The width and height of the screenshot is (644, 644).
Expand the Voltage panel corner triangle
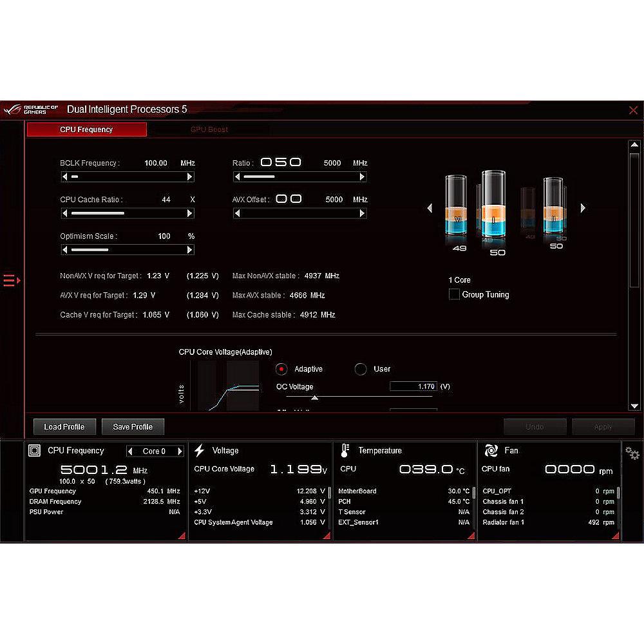[327, 535]
